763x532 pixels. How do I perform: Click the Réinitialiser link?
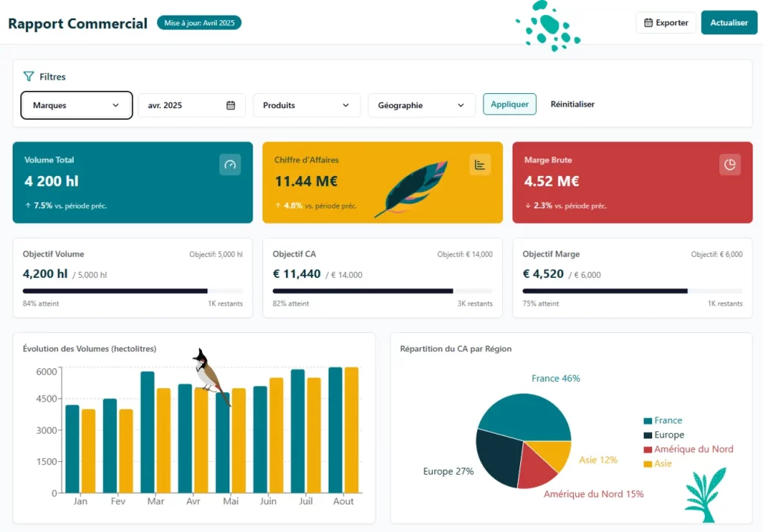[572, 104]
